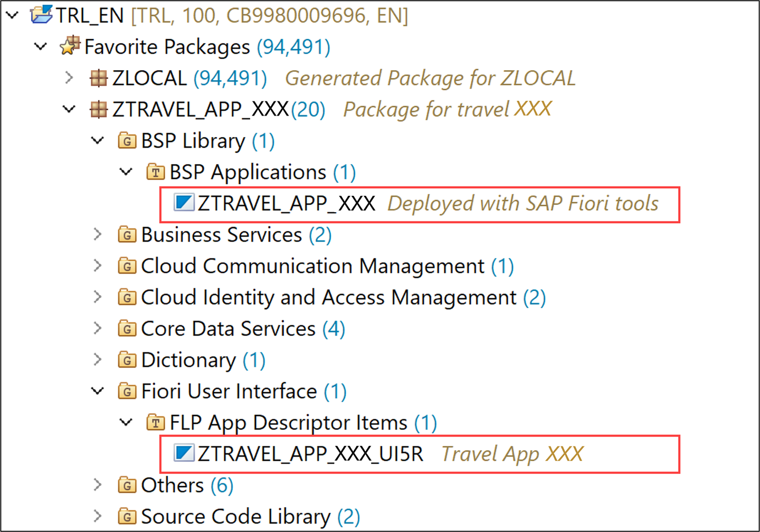
Task: Collapse the Favorite Packages node
Action: click(x=41, y=46)
